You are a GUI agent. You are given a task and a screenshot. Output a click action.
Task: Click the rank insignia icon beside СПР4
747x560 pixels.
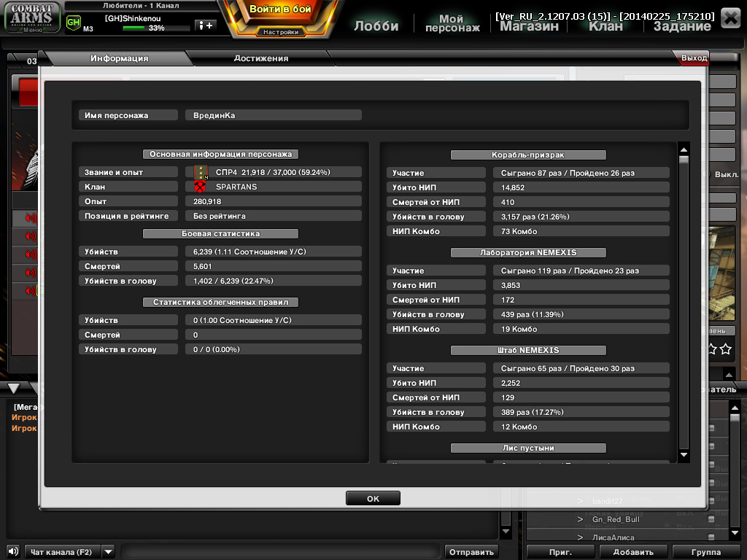coord(201,172)
